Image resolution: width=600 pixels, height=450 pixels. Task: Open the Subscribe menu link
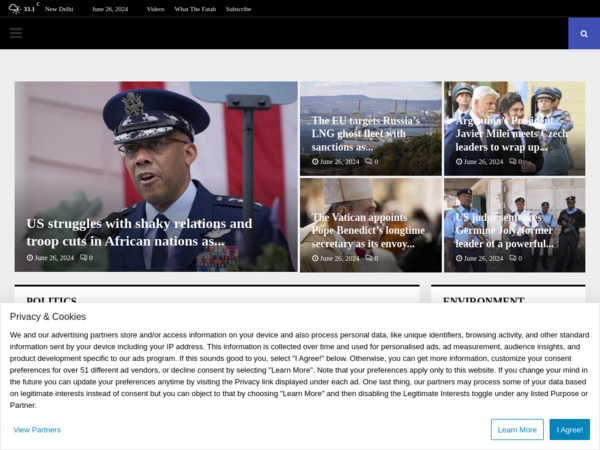pos(238,9)
